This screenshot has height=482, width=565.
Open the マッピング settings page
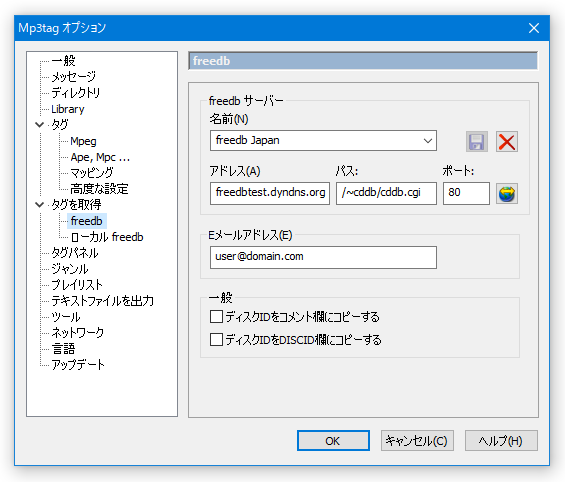92,173
